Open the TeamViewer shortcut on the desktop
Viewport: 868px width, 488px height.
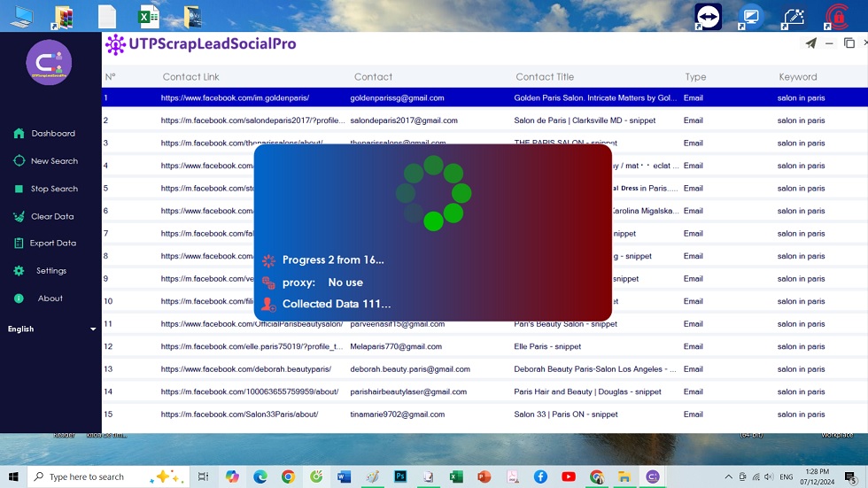click(708, 16)
